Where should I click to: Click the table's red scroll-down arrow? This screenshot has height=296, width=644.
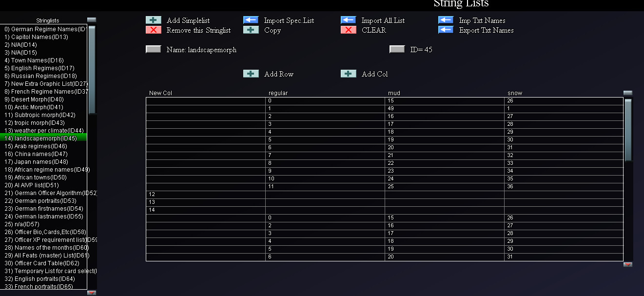point(628,264)
